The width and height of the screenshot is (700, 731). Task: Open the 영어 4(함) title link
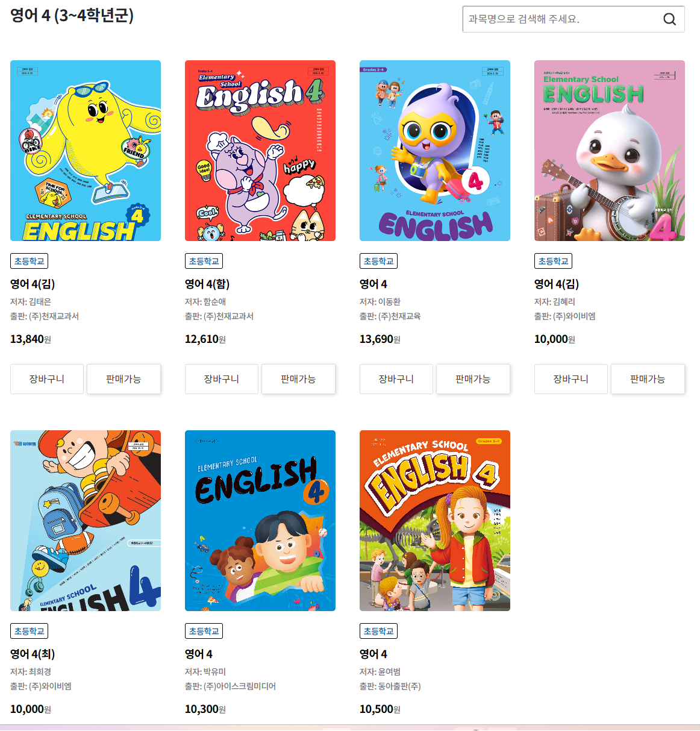click(207, 284)
